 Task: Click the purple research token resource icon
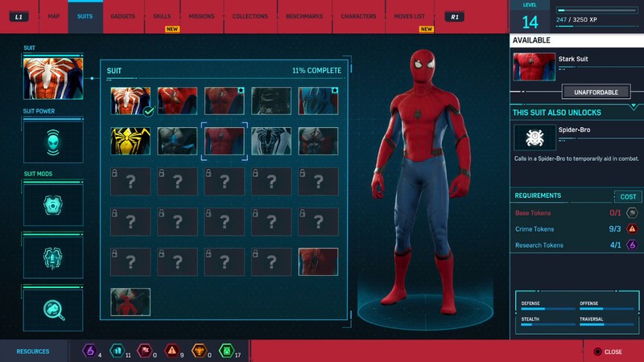coord(89,351)
